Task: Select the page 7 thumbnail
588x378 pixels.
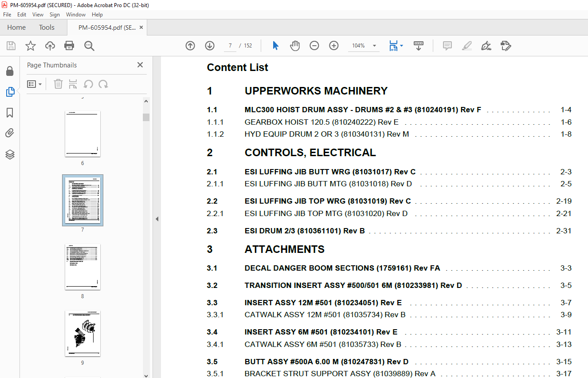Action: [x=82, y=200]
